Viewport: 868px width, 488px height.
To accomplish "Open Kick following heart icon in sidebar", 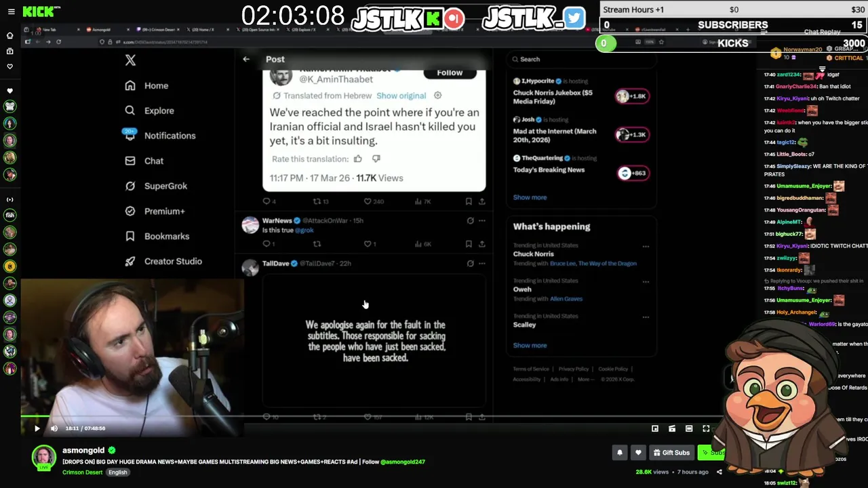I will (9, 66).
